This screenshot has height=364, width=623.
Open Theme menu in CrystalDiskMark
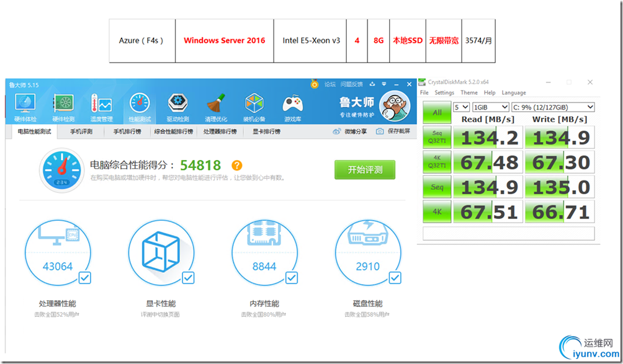(x=469, y=92)
